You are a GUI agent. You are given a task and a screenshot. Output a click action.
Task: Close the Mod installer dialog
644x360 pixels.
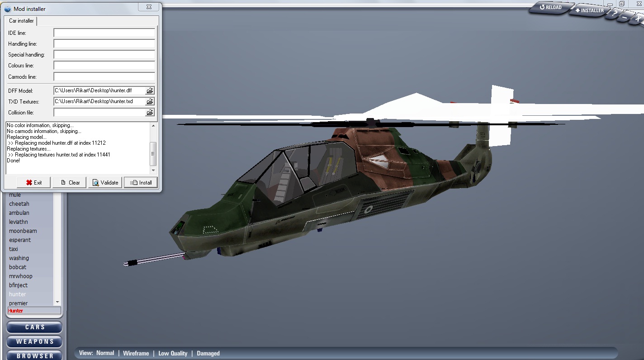(149, 7)
